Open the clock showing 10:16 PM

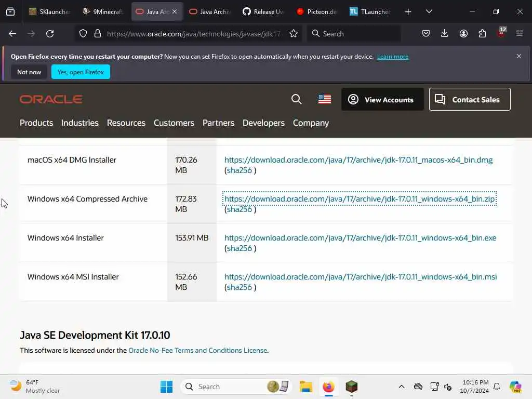(474, 387)
